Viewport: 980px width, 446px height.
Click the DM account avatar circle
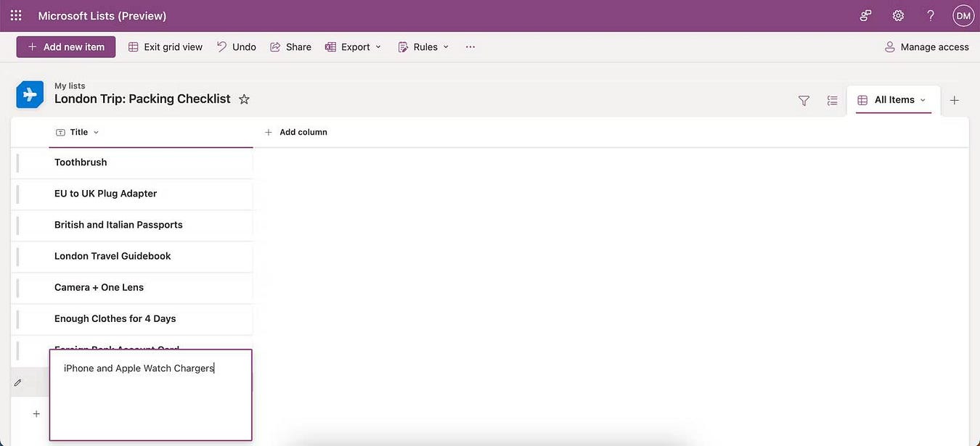click(x=963, y=15)
